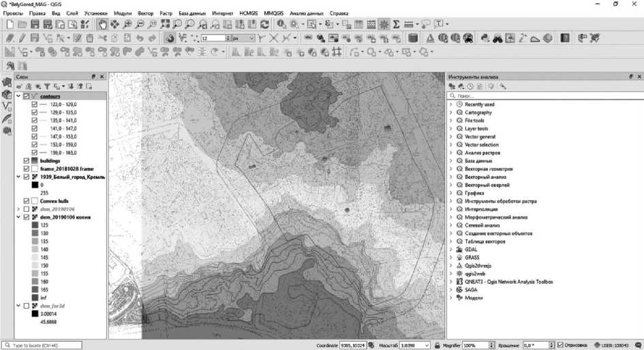
Task: Click the Add Vector Layer sidebar icon
Action: coord(7,106)
